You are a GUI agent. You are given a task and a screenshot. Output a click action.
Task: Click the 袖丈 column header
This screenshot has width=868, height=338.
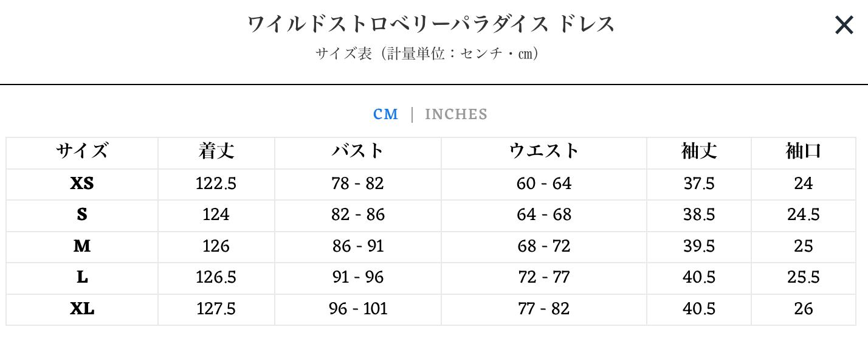(699, 151)
